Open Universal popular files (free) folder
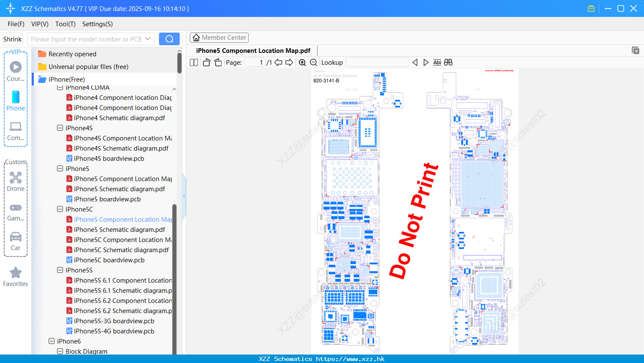 tap(83, 67)
